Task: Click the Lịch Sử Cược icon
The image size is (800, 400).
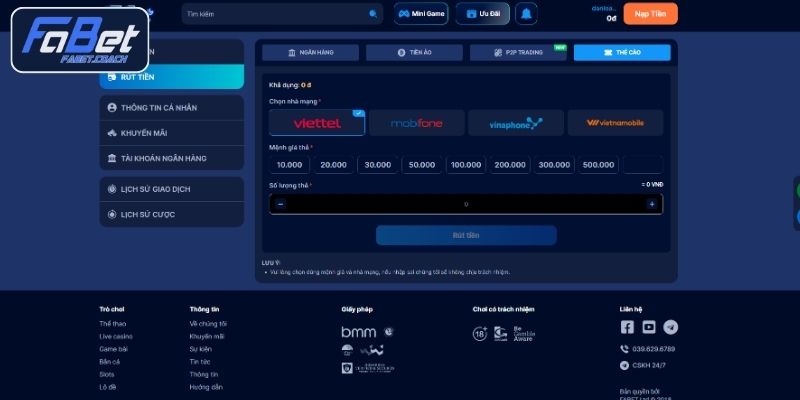Action: pos(112,215)
